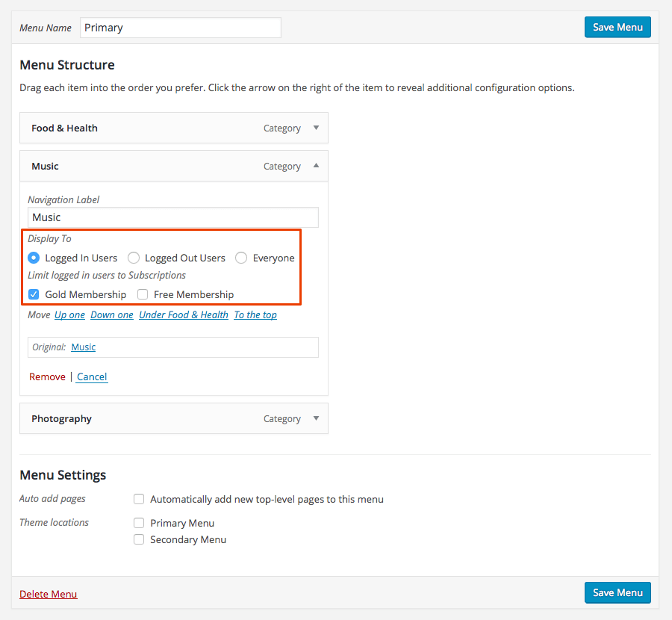Viewport: 672px width, 620px height.
Task: Click the To the top link
Action: [x=255, y=314]
